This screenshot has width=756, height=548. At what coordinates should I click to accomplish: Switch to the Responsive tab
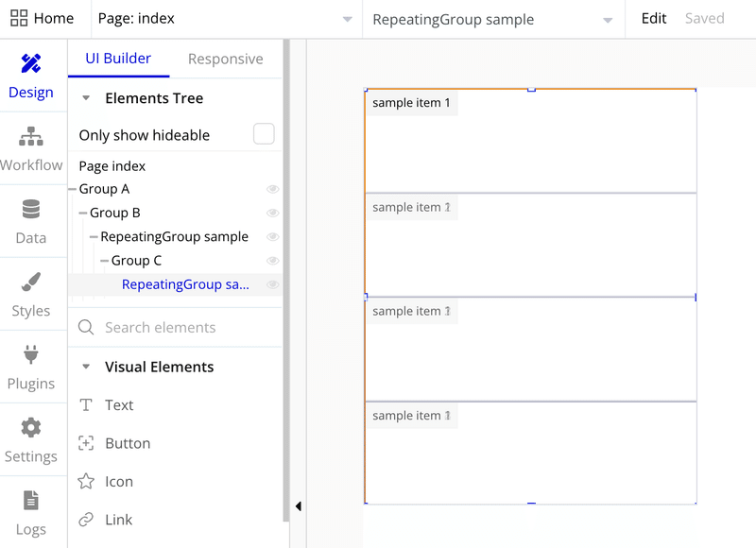[x=225, y=59]
